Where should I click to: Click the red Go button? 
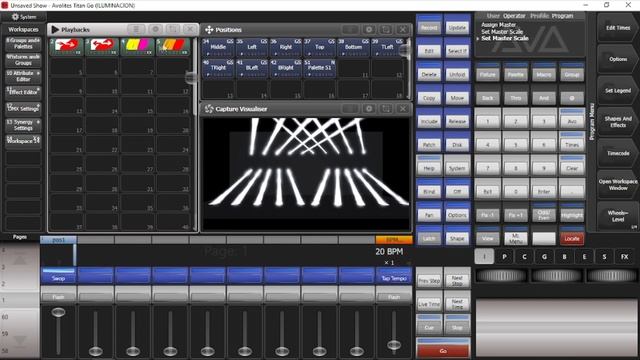click(443, 348)
